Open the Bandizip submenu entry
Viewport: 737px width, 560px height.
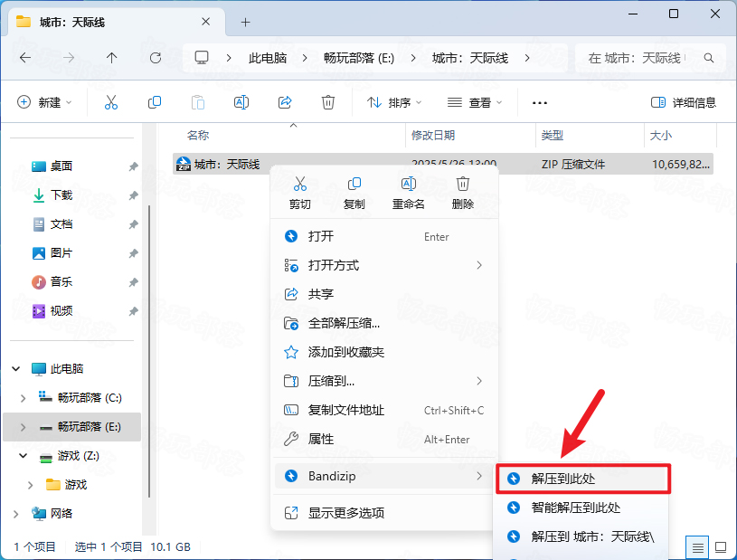point(384,476)
